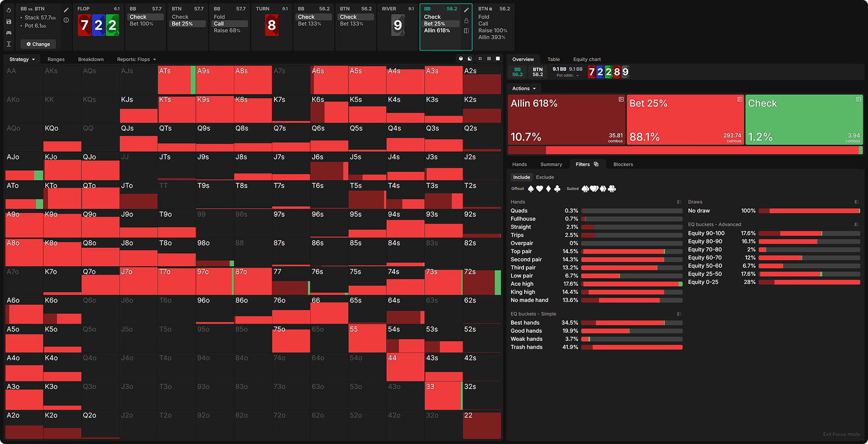The width and height of the screenshot is (868, 444).
Task: Select the Include filter mode
Action: [521, 177]
